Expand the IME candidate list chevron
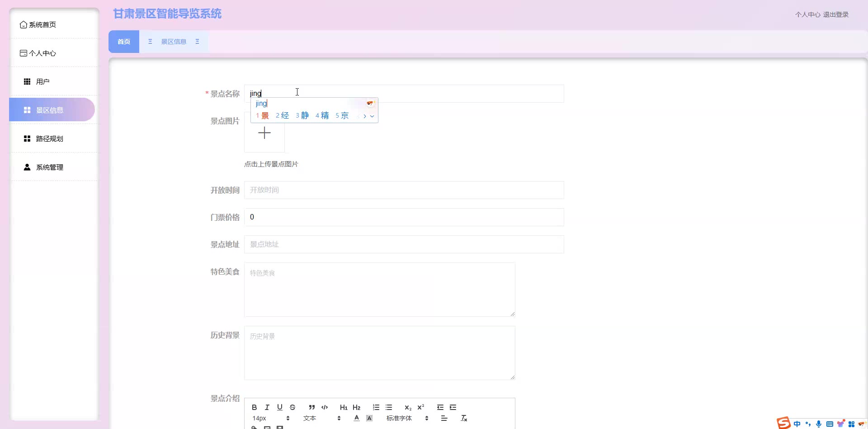 pos(372,116)
